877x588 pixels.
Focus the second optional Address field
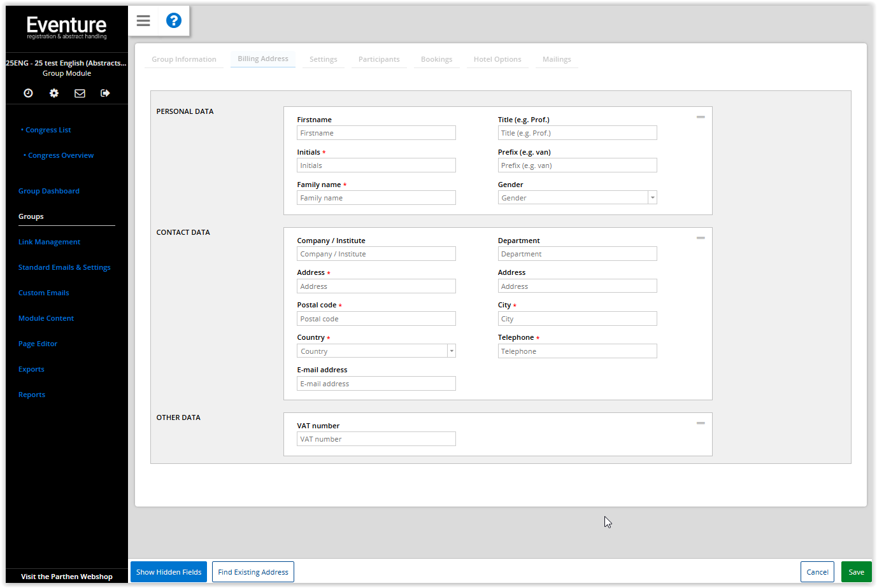(577, 286)
